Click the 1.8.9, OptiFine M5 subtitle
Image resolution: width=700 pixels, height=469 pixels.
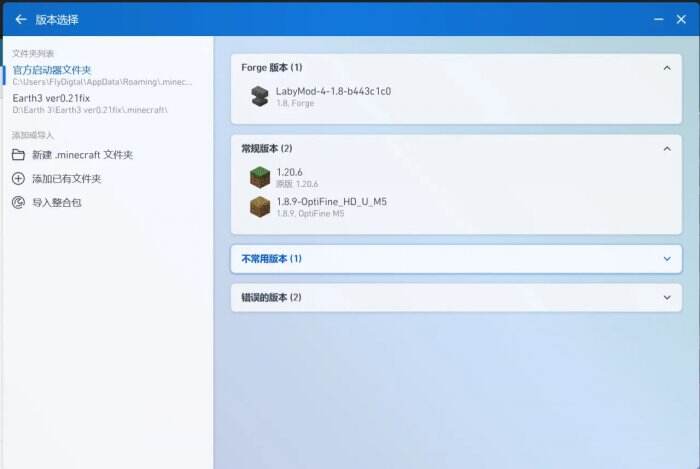click(310, 213)
